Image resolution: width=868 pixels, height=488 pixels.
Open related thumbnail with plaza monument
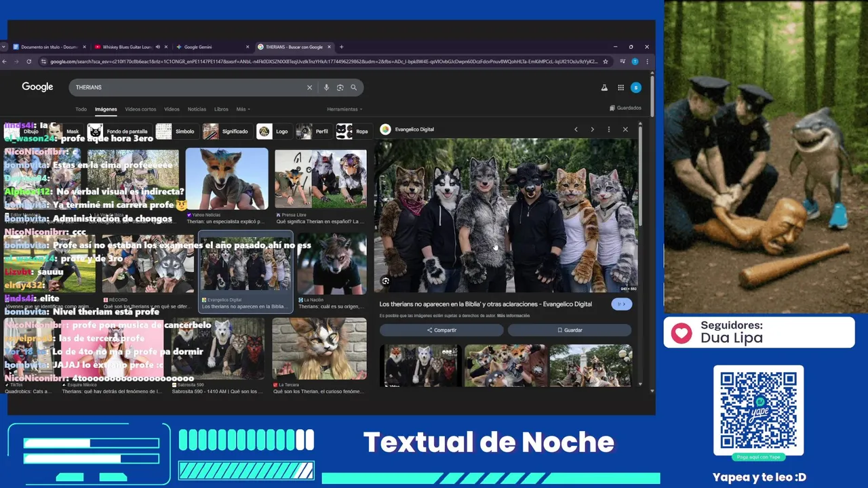tap(591, 365)
